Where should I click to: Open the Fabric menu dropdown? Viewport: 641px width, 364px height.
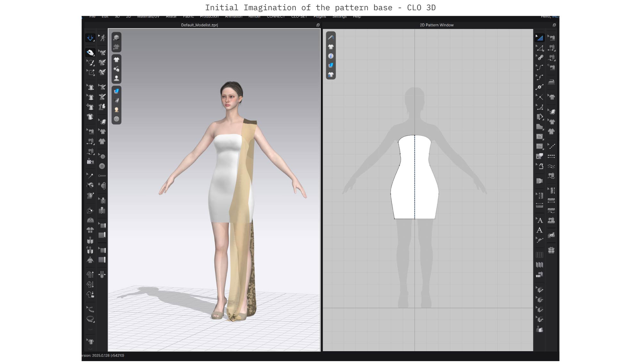(188, 16)
